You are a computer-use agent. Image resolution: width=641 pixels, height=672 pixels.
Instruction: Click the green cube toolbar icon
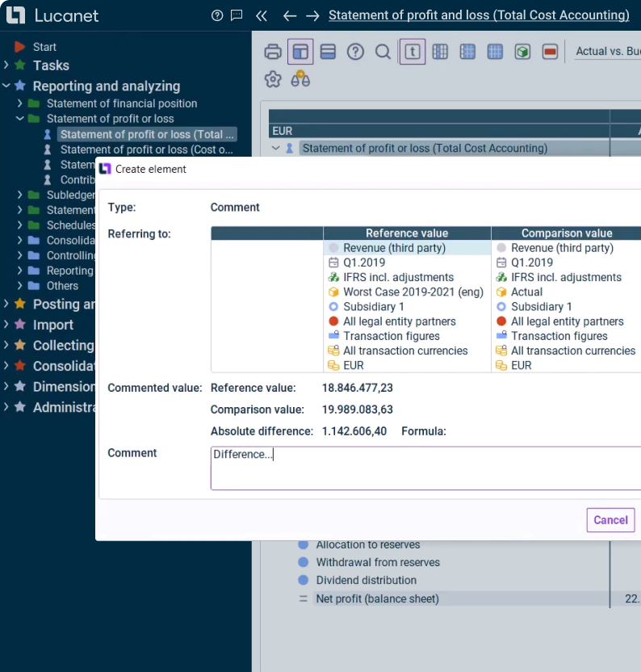(522, 52)
